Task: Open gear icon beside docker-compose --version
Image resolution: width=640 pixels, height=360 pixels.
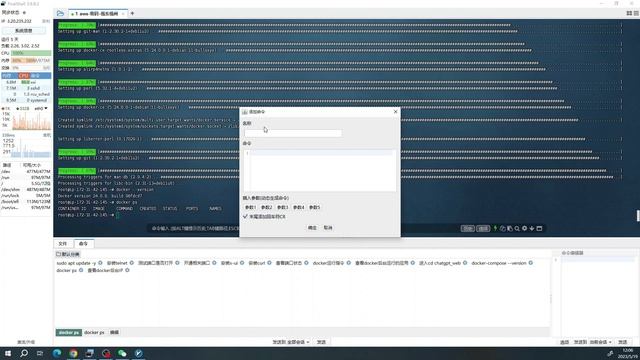Action: coord(531,263)
